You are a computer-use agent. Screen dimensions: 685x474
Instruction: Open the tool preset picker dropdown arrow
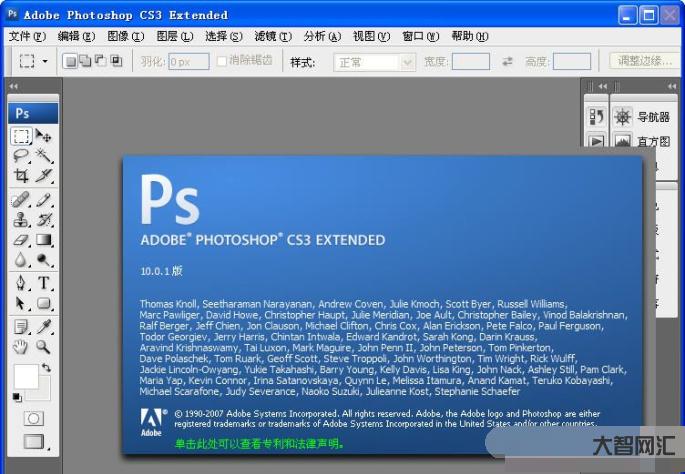45,62
